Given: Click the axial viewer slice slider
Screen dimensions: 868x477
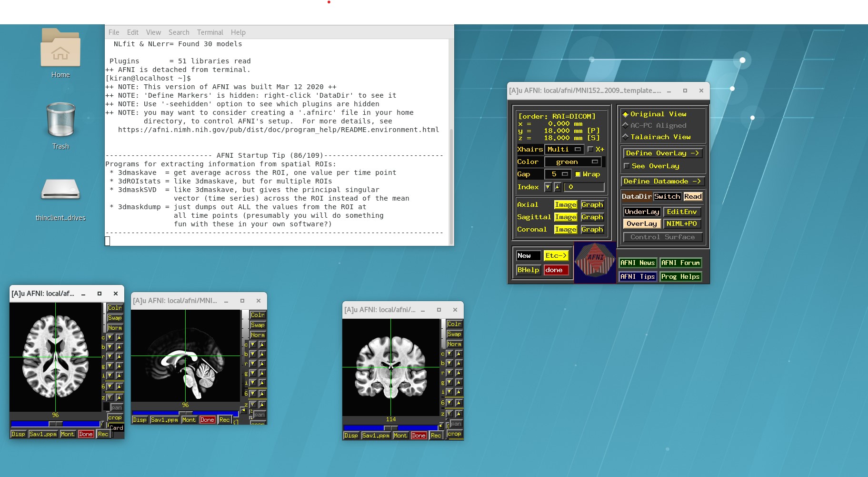Looking at the screenshot, I should tap(55, 424).
